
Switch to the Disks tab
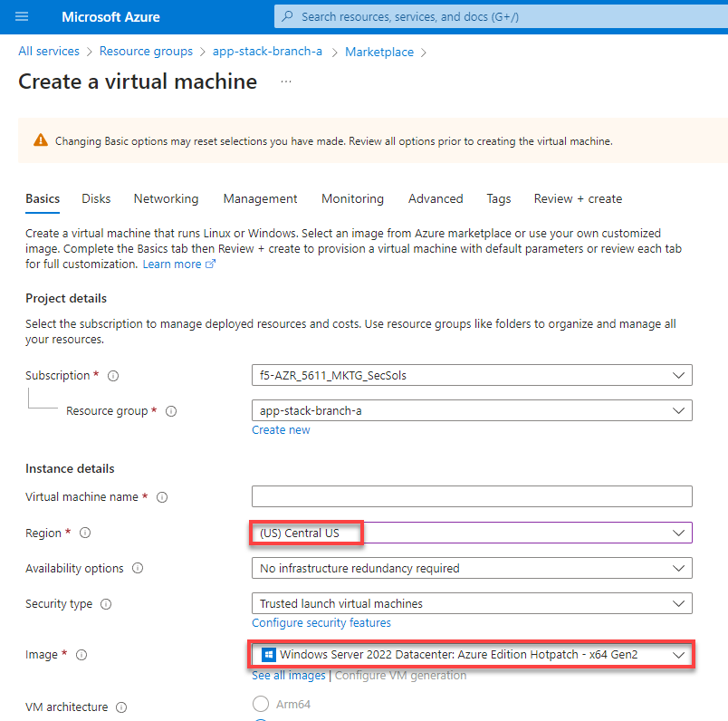[96, 199]
